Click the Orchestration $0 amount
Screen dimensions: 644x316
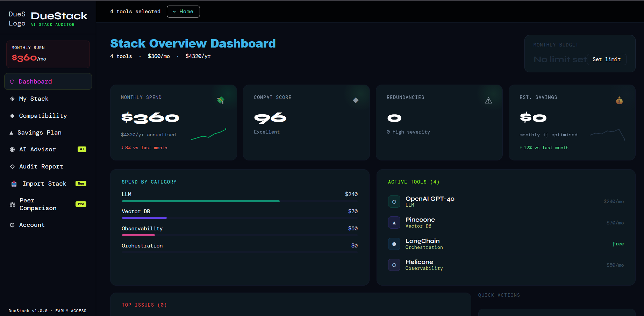[355, 246]
